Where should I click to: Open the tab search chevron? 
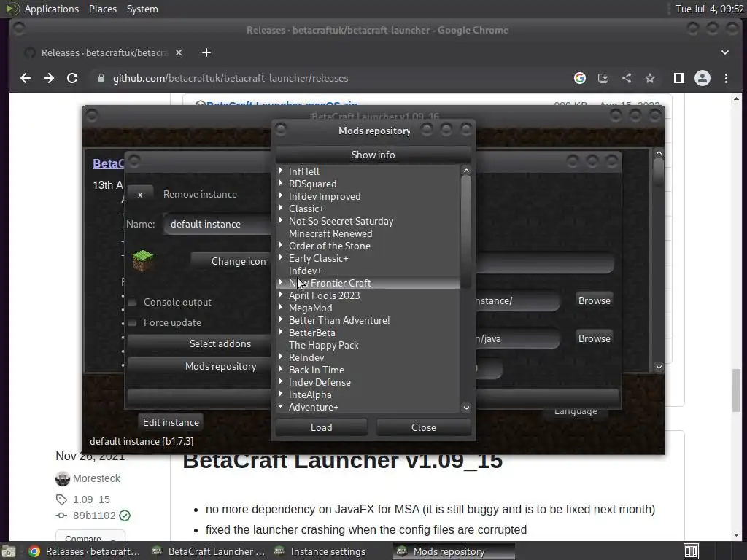coord(725,52)
